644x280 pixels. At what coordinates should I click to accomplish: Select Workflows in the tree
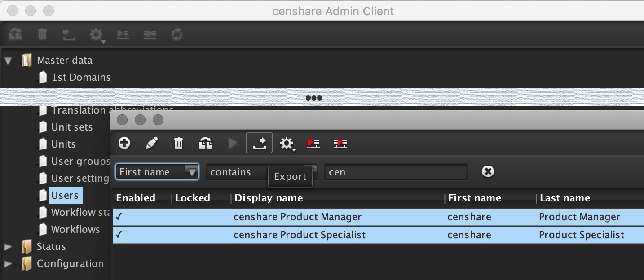(75, 229)
